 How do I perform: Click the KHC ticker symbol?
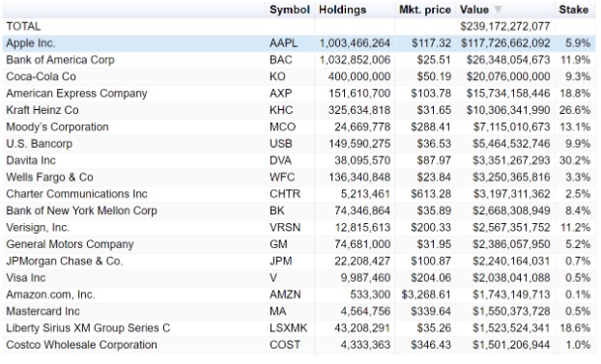tap(281, 110)
